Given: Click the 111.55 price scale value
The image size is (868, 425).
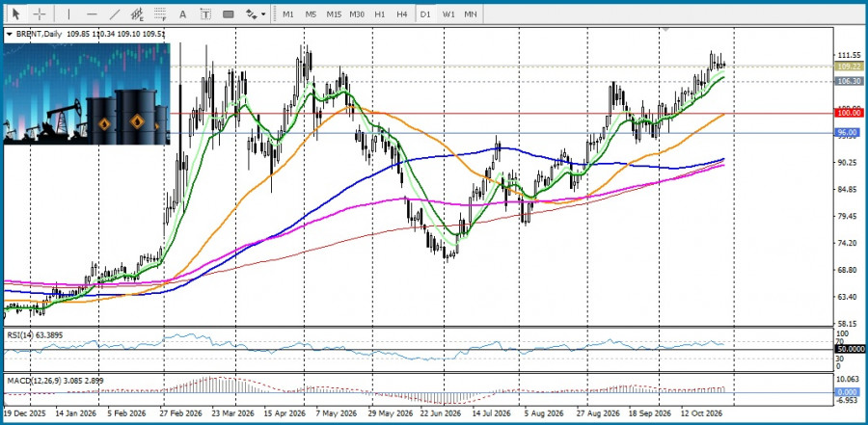Looking at the screenshot, I should point(851,55).
